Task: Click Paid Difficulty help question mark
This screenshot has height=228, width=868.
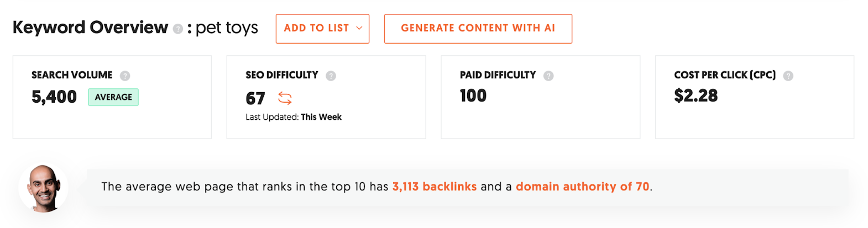Action: point(548,76)
